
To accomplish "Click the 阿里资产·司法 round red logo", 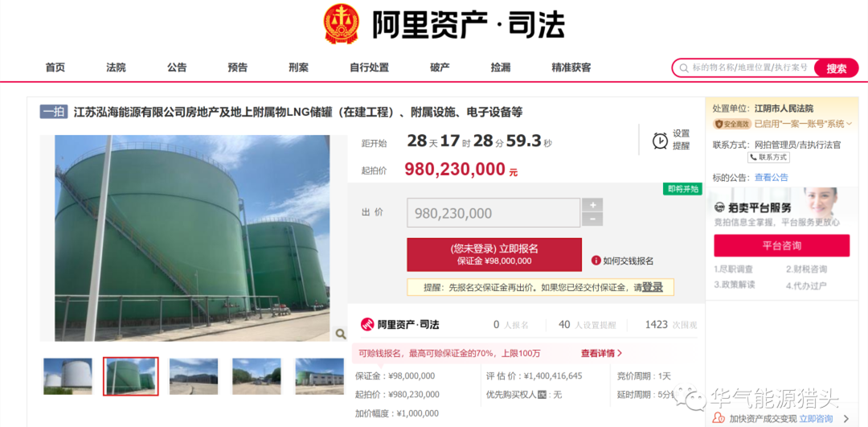I will (367, 325).
